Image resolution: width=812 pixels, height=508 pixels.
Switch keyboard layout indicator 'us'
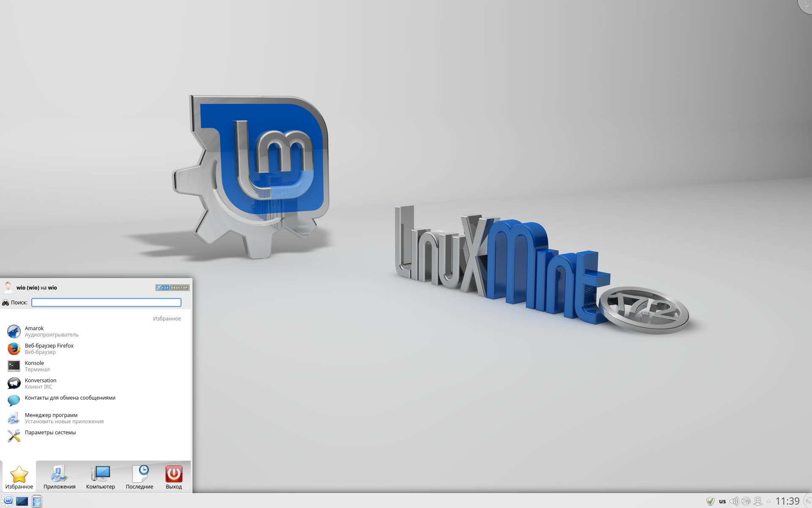(722, 501)
